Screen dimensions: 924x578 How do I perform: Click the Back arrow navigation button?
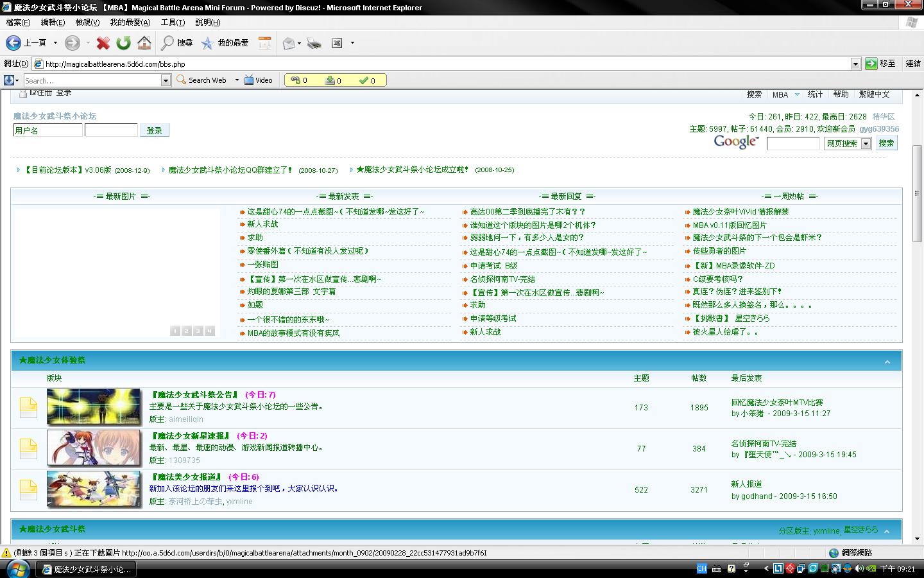13,43
